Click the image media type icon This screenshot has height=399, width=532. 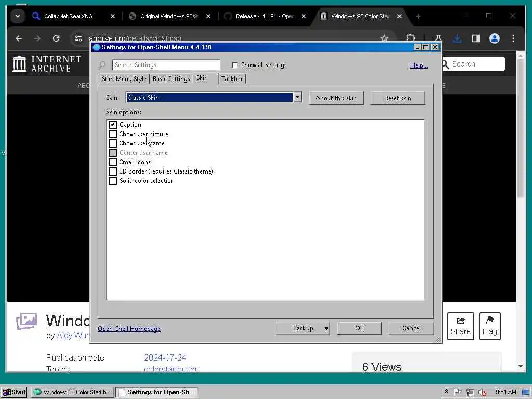coord(26,321)
